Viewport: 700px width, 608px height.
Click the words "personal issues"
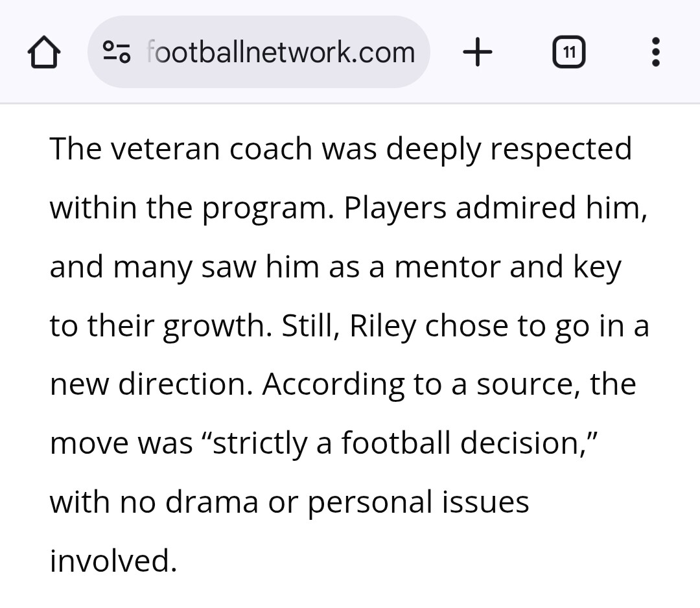pyautogui.click(x=418, y=502)
